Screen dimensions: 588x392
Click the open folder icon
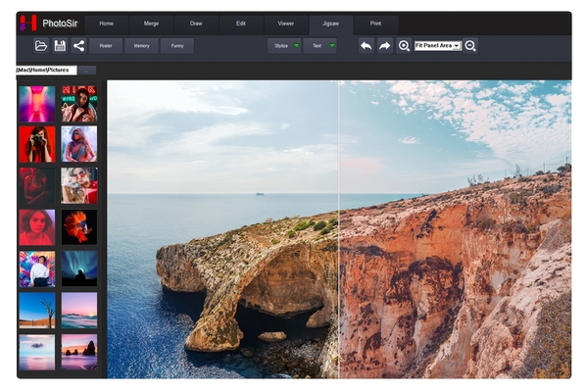pyautogui.click(x=41, y=45)
